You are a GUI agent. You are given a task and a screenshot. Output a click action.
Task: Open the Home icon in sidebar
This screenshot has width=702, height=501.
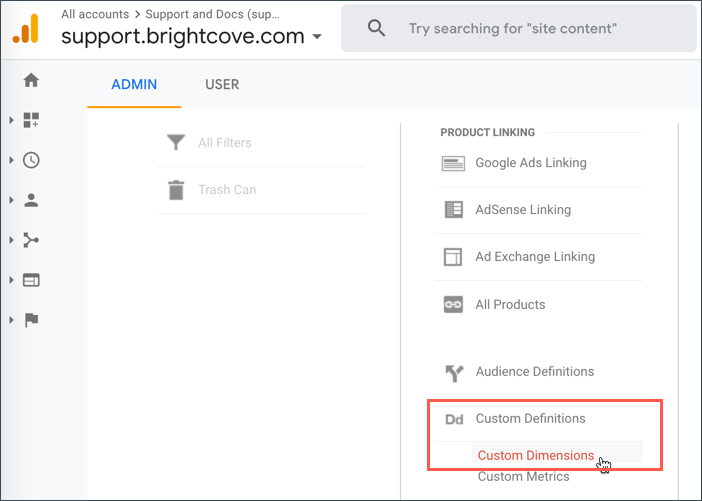click(31, 81)
